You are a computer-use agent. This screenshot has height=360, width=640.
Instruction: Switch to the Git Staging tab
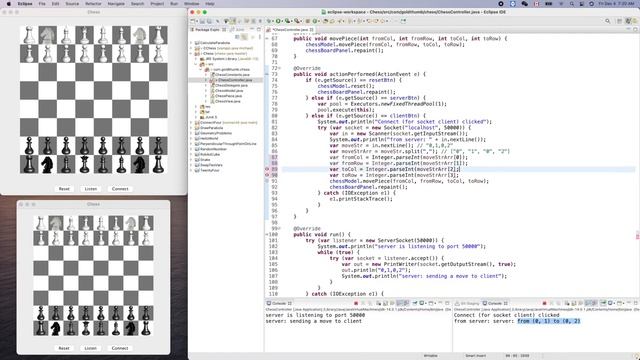[467, 303]
